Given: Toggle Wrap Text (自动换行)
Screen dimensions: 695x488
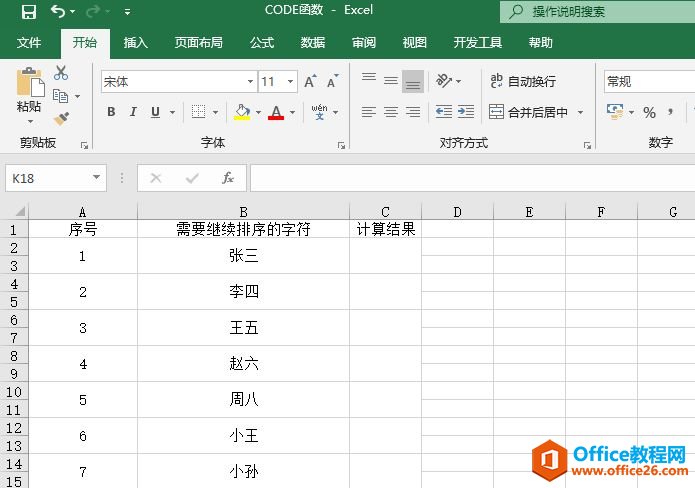Looking at the screenshot, I should (x=522, y=81).
